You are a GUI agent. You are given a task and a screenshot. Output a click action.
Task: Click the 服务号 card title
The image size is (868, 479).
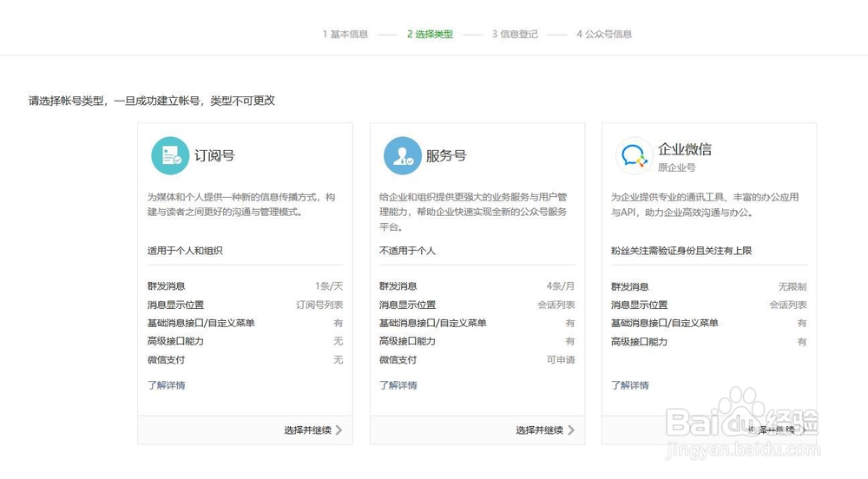[445, 156]
